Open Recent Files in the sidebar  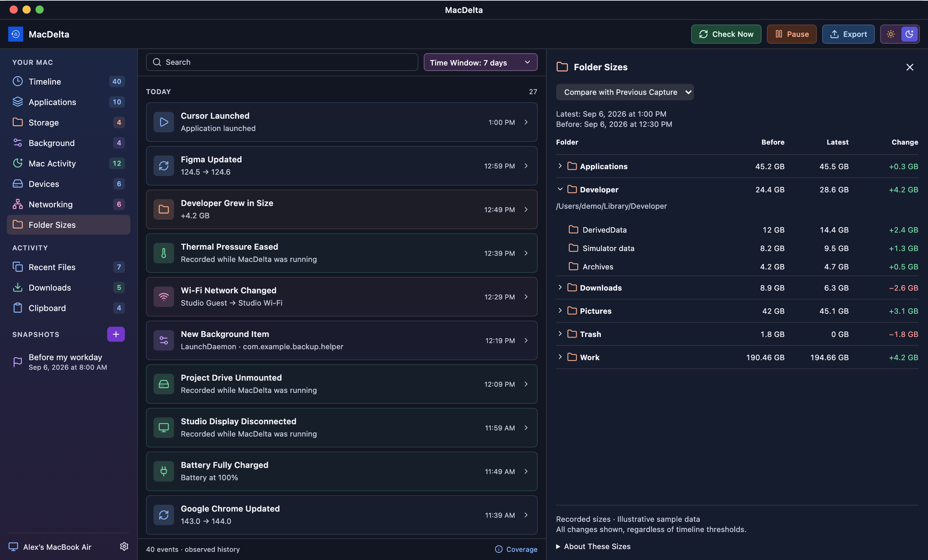[69, 267]
